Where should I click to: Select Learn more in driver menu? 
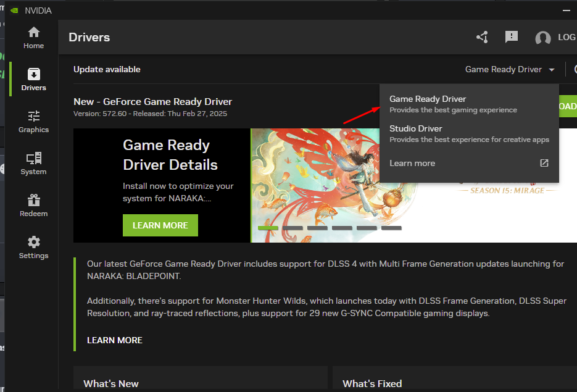(412, 163)
